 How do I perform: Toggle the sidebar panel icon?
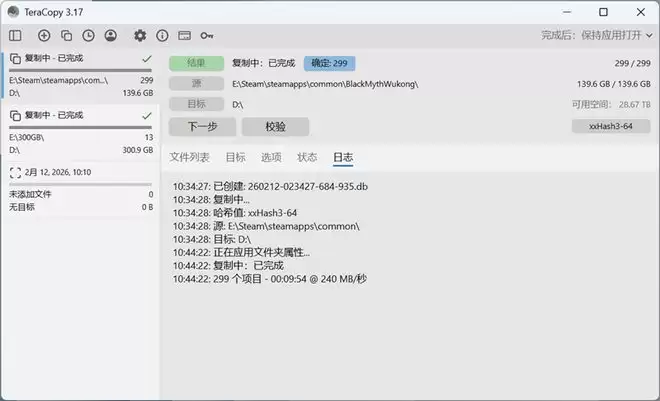click(15, 35)
